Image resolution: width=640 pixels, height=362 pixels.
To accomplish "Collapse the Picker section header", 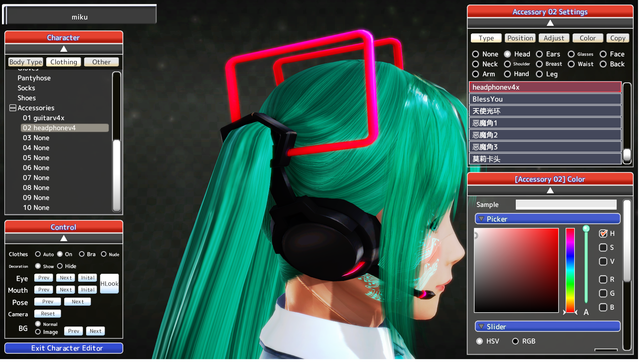I will 547,219.
